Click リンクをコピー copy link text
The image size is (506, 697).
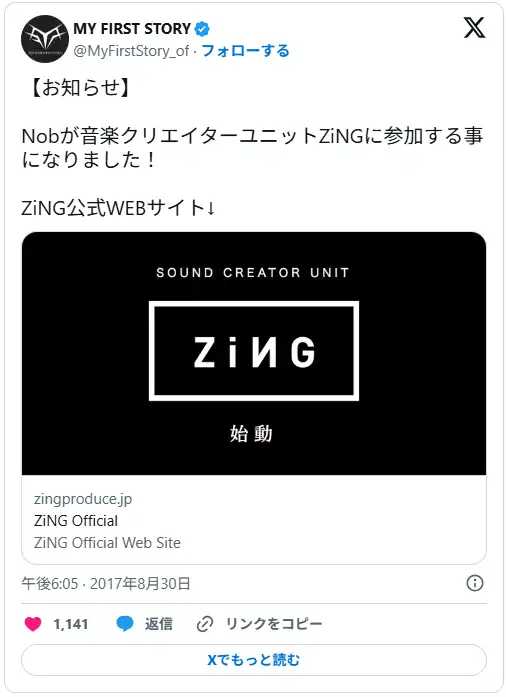[x=274, y=624]
